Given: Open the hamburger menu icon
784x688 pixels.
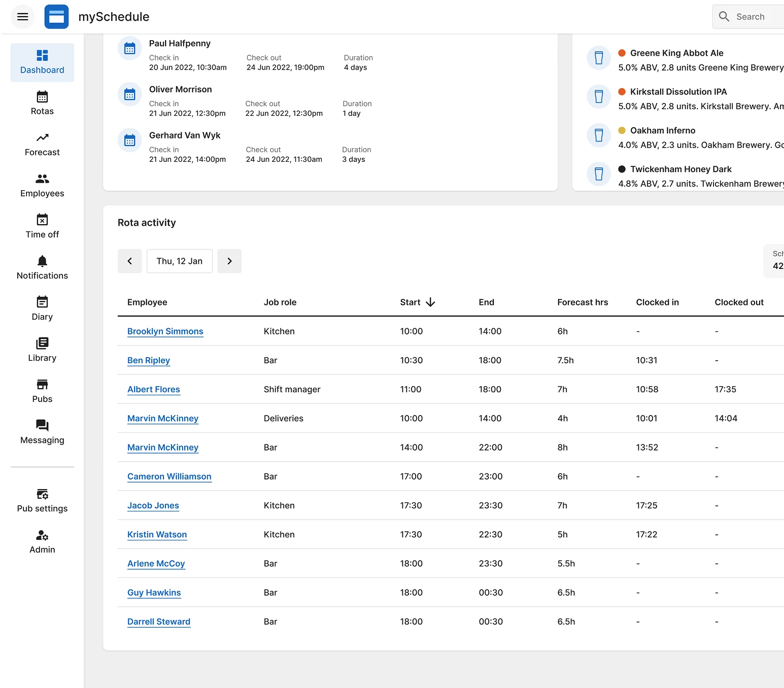Looking at the screenshot, I should click(x=23, y=17).
